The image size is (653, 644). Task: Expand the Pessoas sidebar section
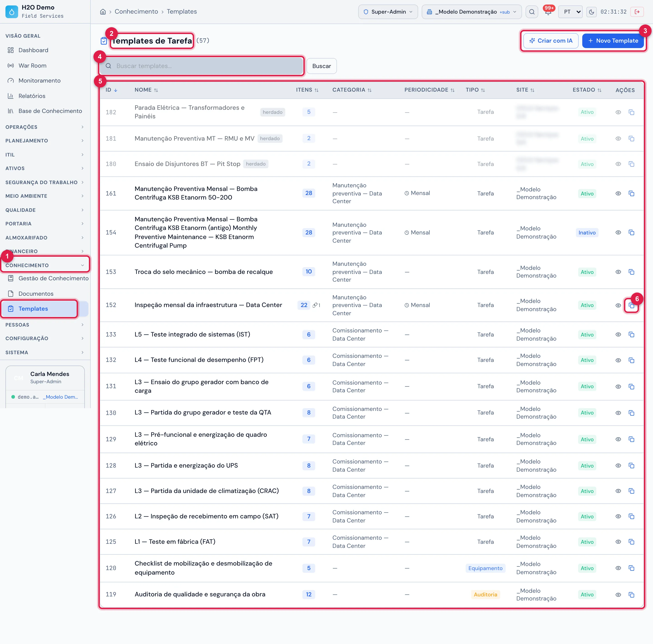coord(45,325)
